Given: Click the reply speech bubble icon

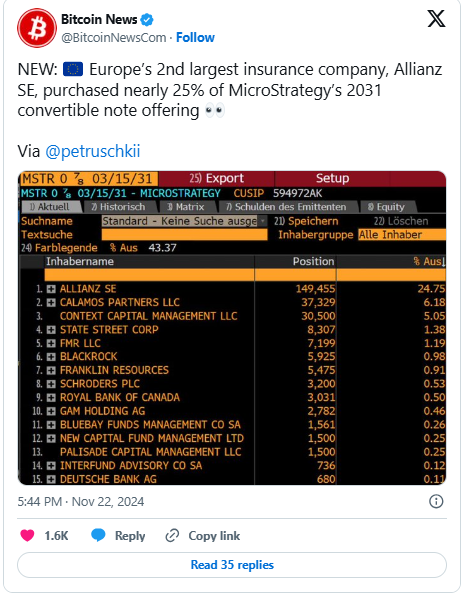Looking at the screenshot, I should 98,535.
